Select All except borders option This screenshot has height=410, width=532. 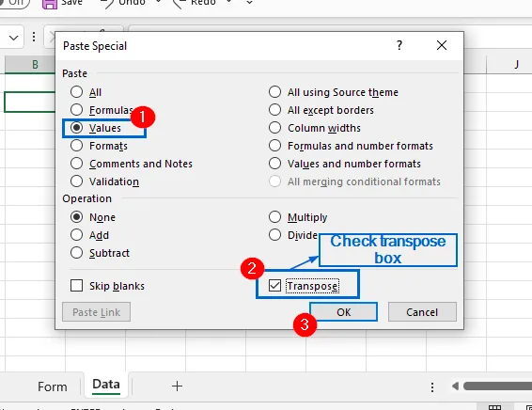pos(274,110)
